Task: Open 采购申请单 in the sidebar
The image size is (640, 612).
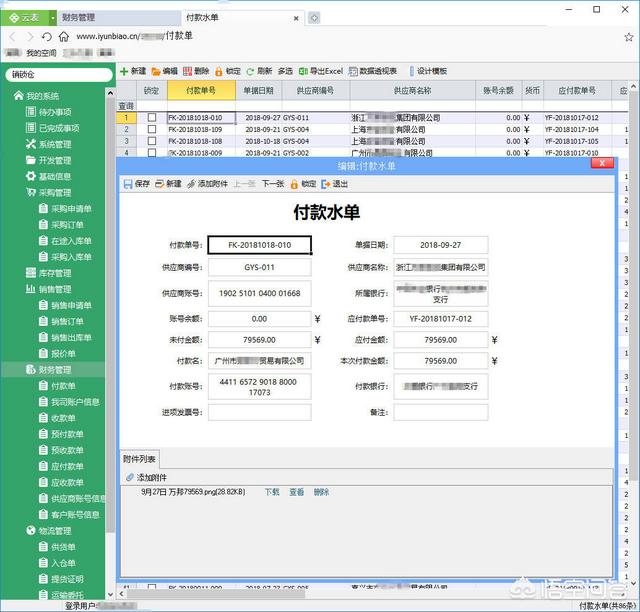Action: tap(65, 209)
